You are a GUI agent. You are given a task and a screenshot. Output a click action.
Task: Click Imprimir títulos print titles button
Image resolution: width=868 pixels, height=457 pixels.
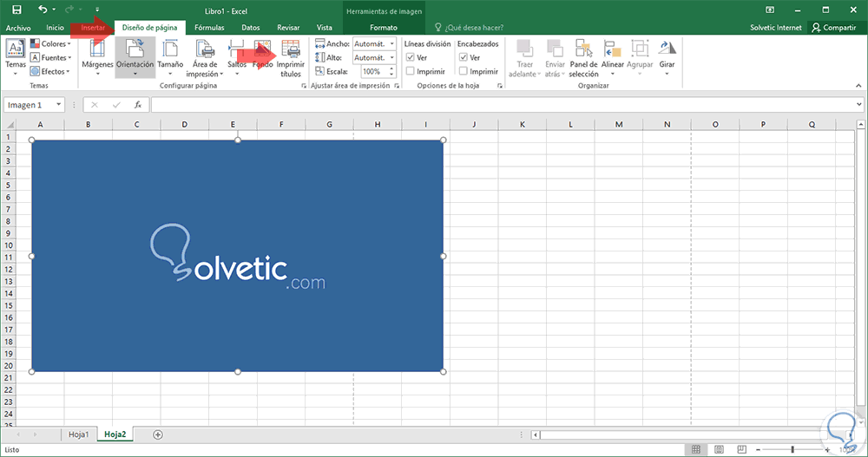click(x=291, y=57)
